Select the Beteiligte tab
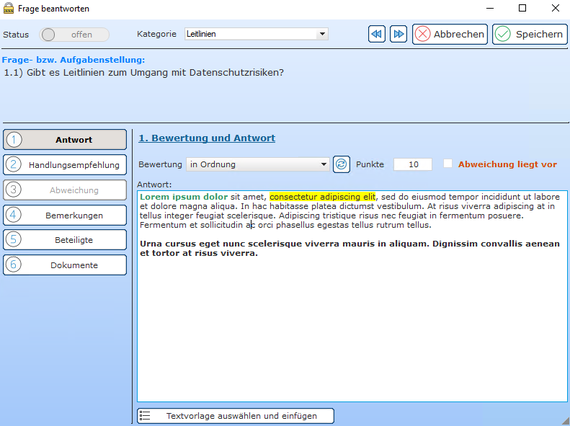Viewport: 570px width, 426px height. click(65, 240)
